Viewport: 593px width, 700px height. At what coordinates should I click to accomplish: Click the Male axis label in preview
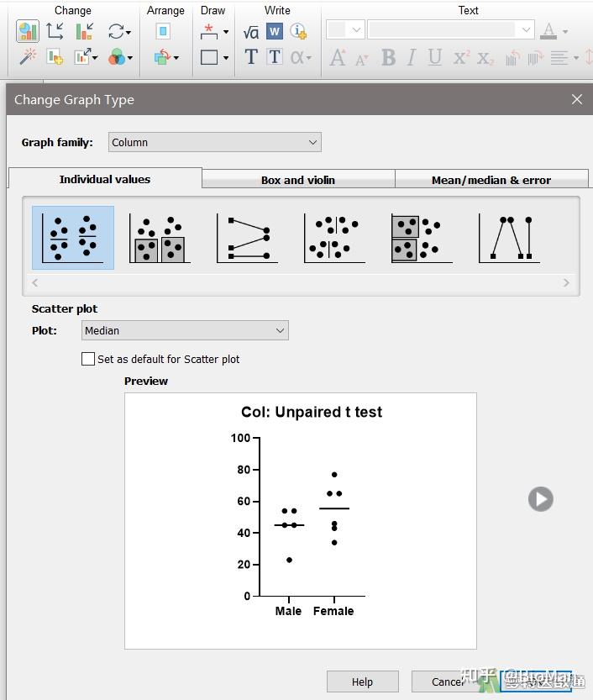point(288,611)
